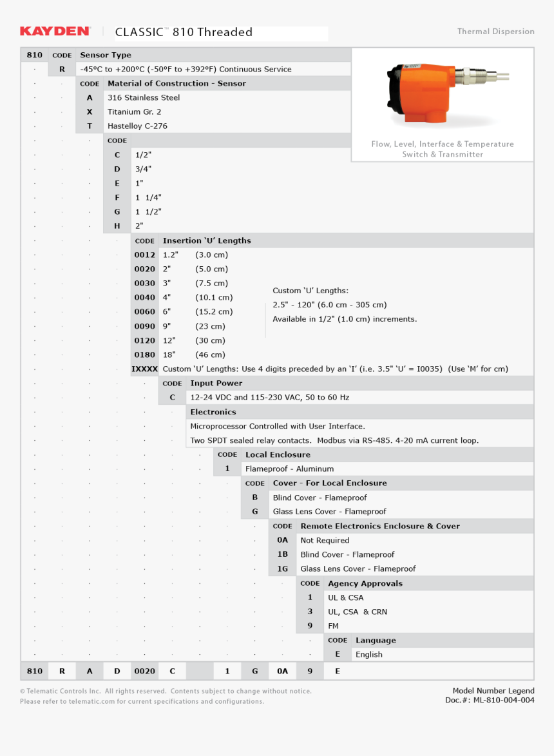Click the 'Thermal Dispersion' label
Viewport: 554px width, 756px height.
tap(496, 32)
